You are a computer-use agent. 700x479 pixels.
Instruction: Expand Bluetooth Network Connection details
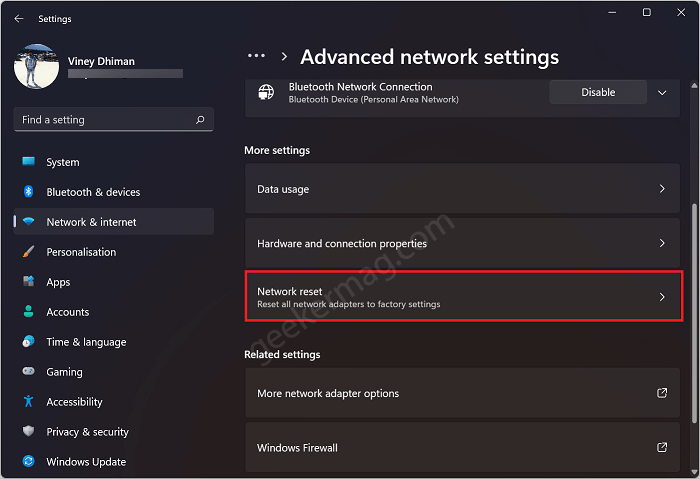(x=662, y=93)
